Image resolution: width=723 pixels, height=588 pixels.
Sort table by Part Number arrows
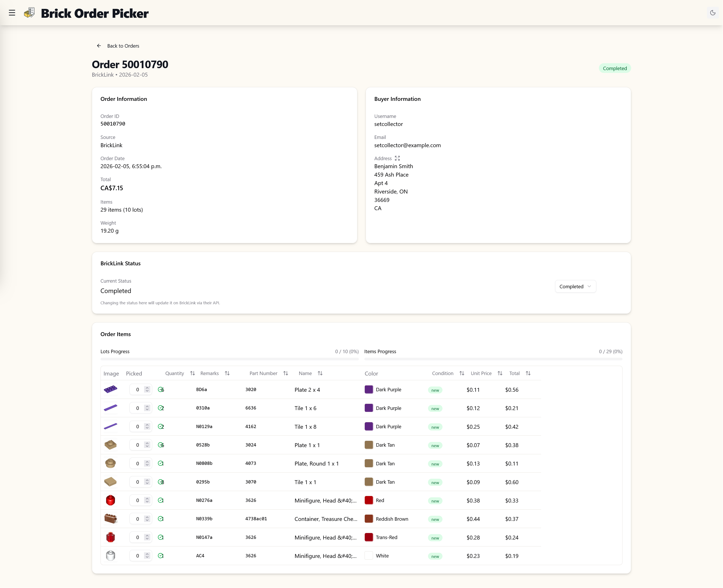click(285, 373)
